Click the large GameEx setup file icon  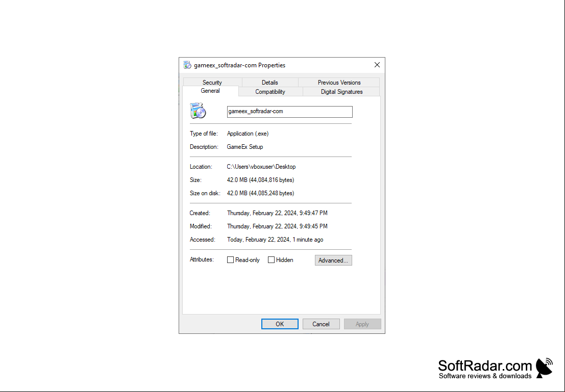[x=198, y=111]
